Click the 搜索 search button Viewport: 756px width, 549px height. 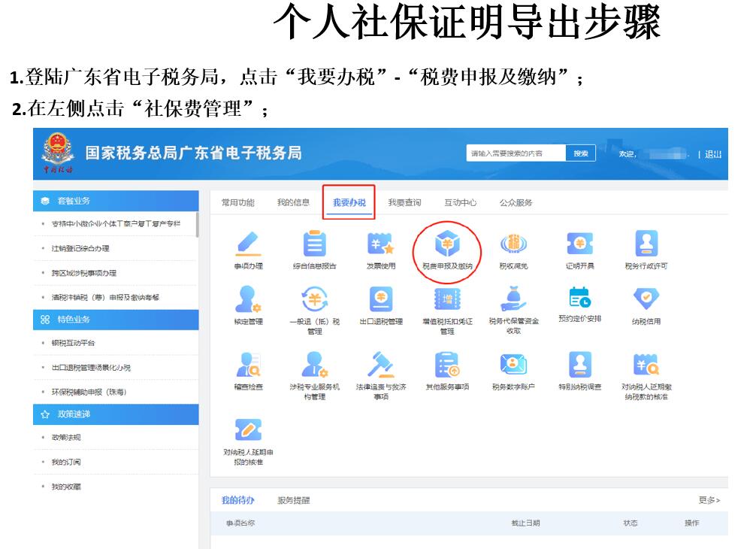581,153
